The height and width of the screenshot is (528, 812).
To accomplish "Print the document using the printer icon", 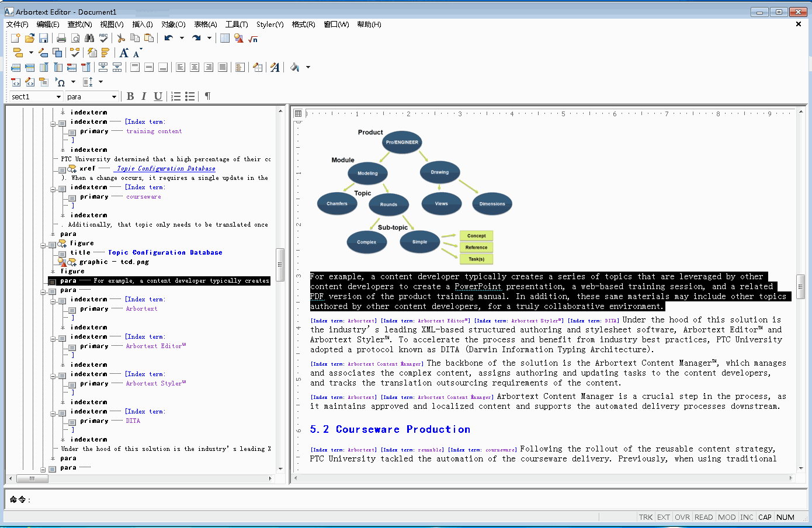I will coord(61,38).
